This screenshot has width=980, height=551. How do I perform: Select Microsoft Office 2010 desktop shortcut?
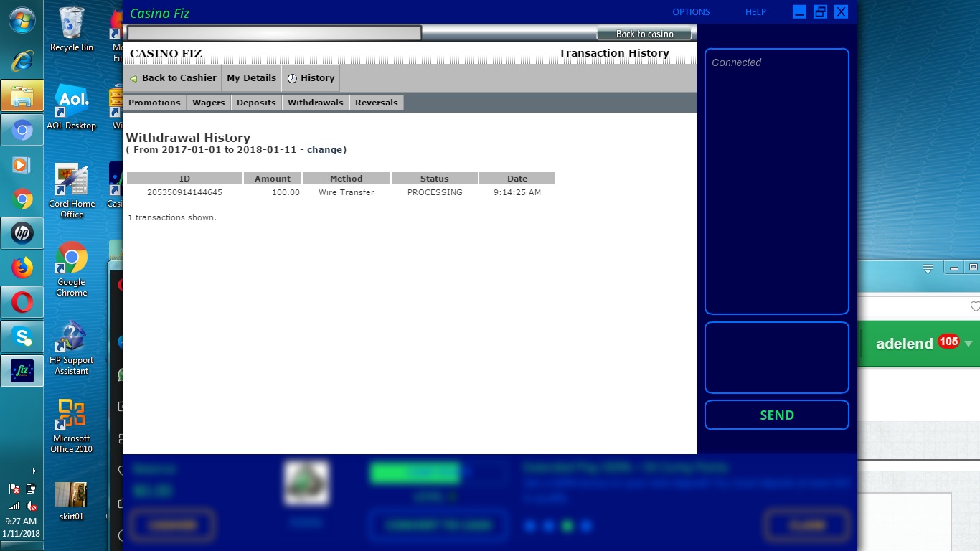[71, 426]
